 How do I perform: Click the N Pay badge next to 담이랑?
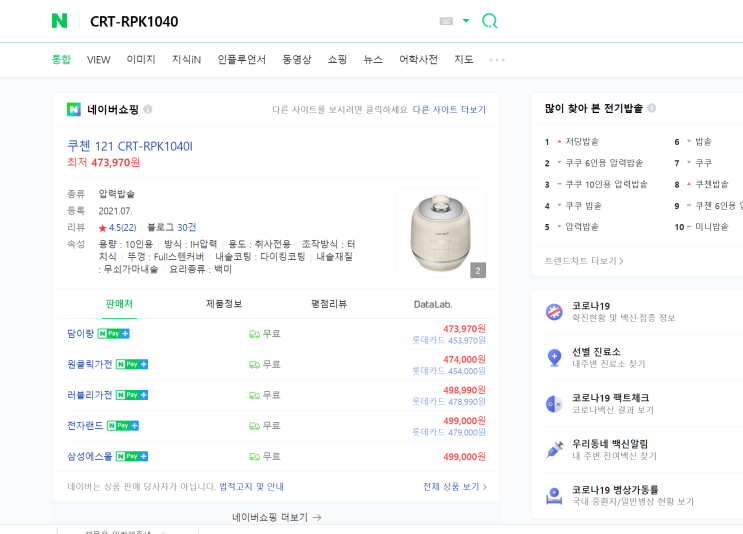115,333
